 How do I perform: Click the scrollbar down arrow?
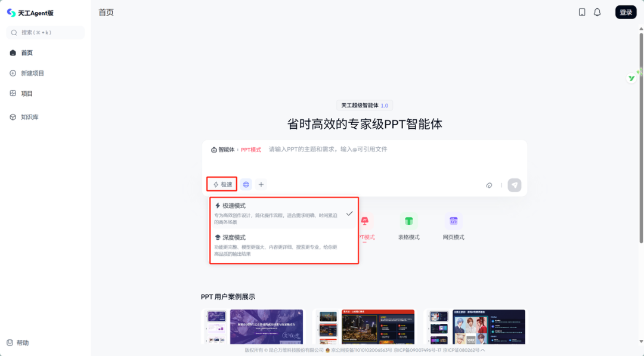641,341
